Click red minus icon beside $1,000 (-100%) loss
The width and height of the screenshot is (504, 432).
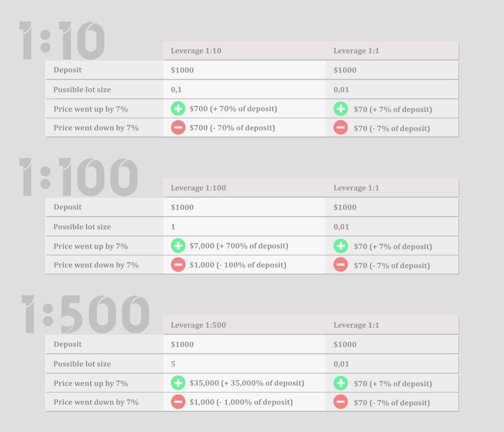click(178, 265)
